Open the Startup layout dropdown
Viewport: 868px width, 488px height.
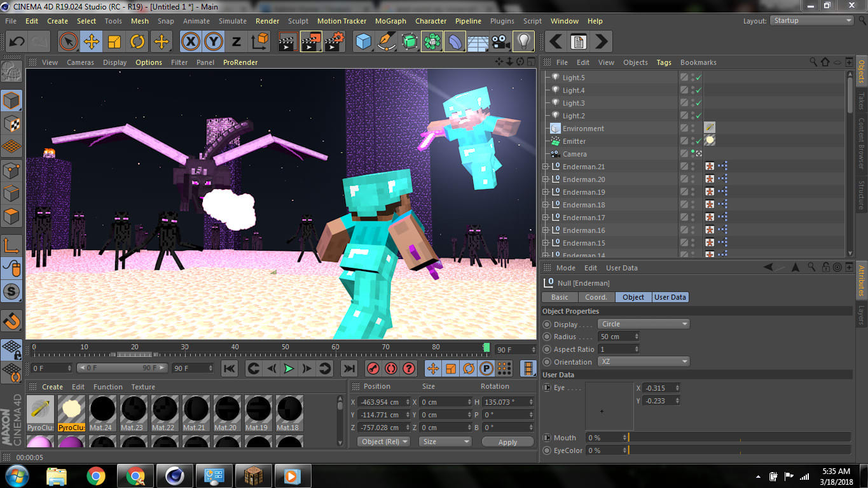pos(811,20)
